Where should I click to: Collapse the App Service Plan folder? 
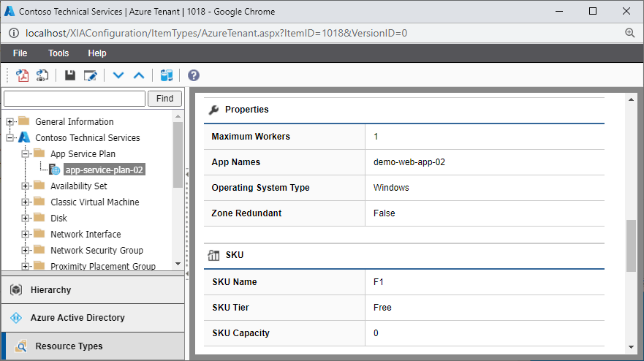point(25,153)
